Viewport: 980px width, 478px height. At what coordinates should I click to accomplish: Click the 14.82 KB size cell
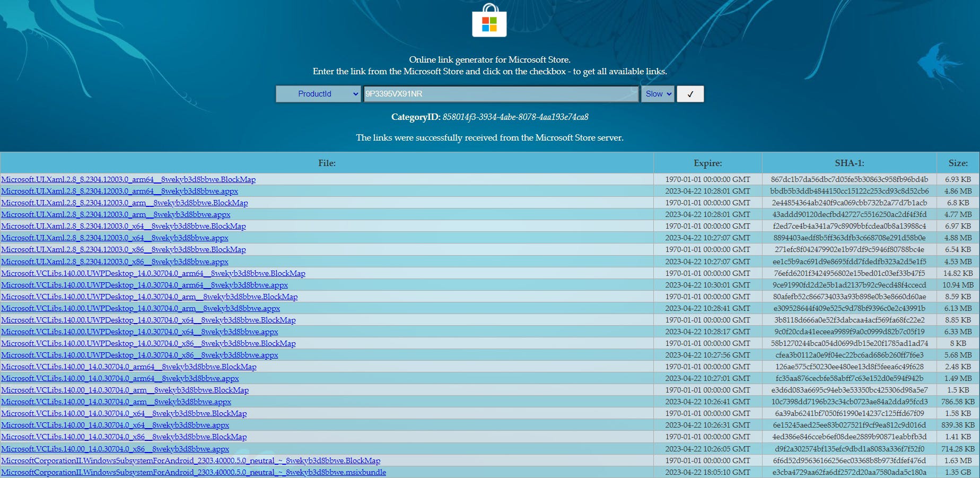pyautogui.click(x=958, y=273)
